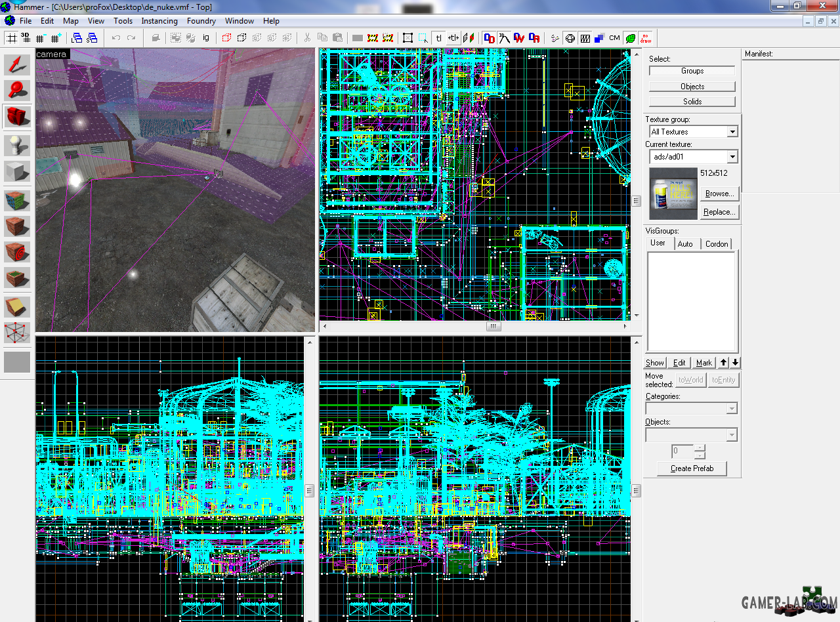Image resolution: width=840 pixels, height=622 pixels.
Task: Toggle Auto Selection dashed cyan icon
Action: (423, 38)
